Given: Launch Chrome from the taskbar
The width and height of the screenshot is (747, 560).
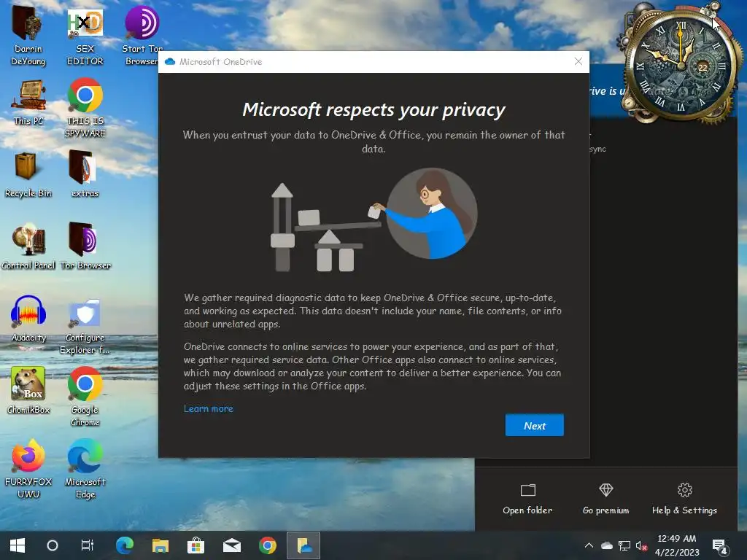Looking at the screenshot, I should pyautogui.click(x=267, y=545).
